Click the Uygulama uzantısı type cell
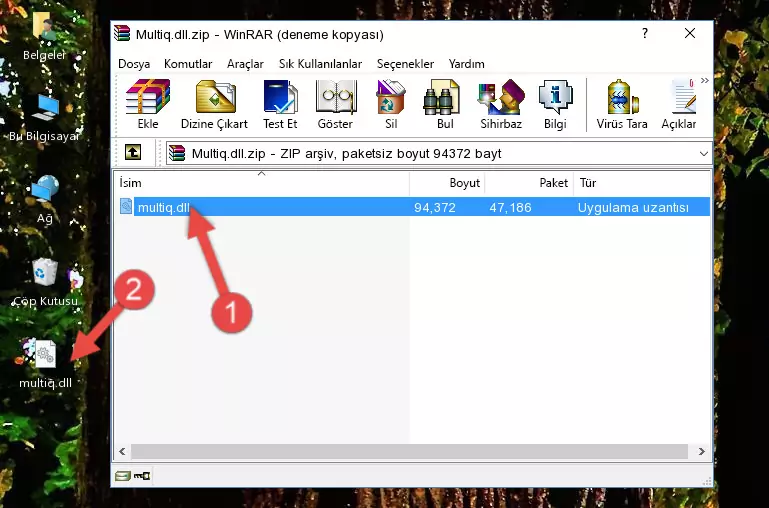 pos(633,207)
